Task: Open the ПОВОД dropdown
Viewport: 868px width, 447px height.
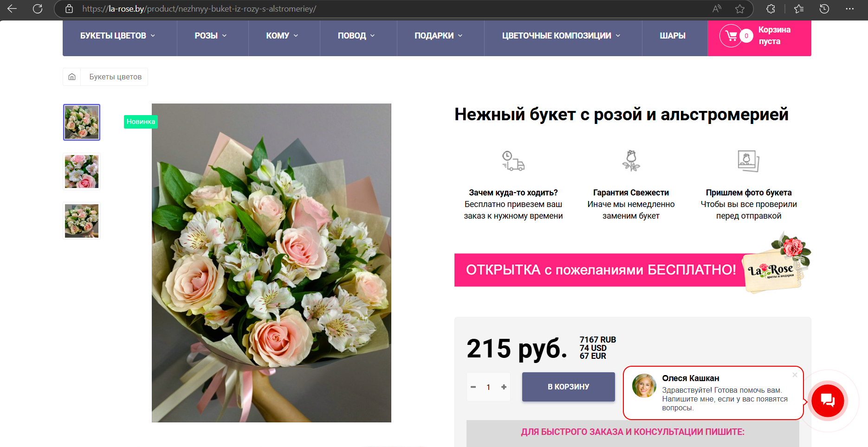Action: (355, 35)
